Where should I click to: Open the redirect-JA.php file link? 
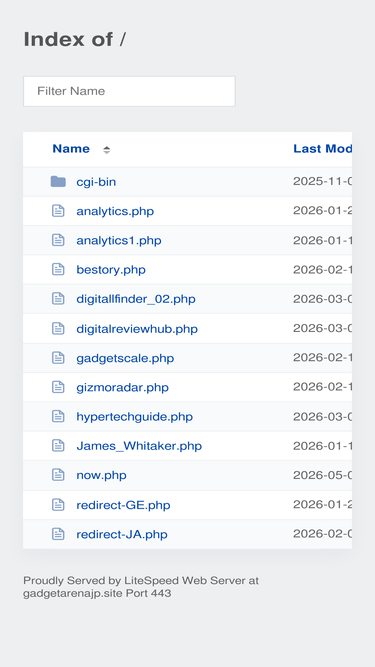tap(122, 535)
